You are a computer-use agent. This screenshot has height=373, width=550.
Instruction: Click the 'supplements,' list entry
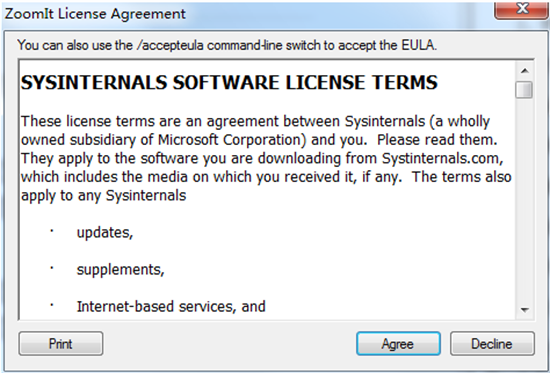coord(121,269)
